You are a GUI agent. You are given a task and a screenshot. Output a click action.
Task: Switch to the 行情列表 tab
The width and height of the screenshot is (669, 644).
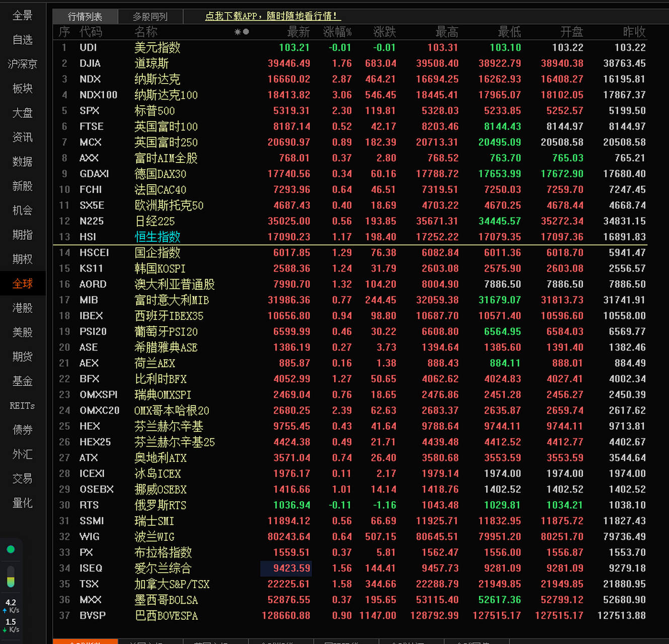point(85,17)
